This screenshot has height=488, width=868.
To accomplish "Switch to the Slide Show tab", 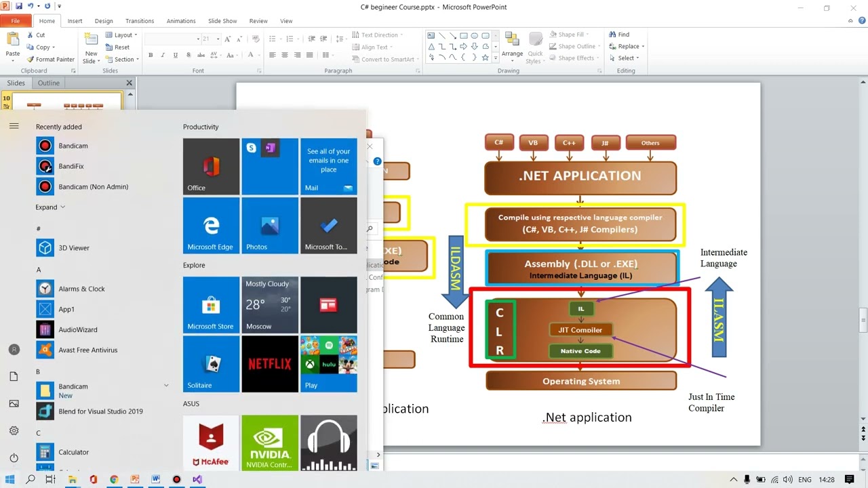I will pos(222,21).
